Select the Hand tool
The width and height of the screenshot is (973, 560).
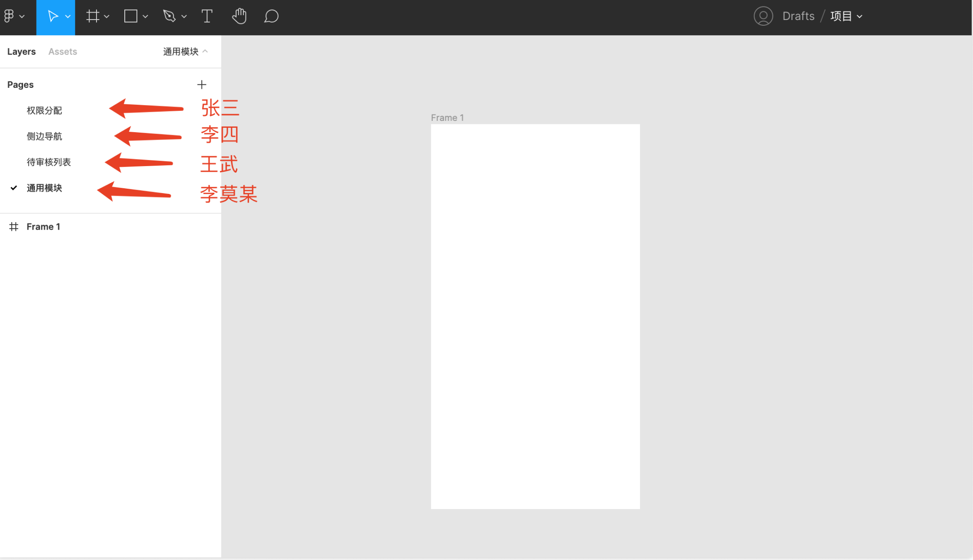pos(239,17)
